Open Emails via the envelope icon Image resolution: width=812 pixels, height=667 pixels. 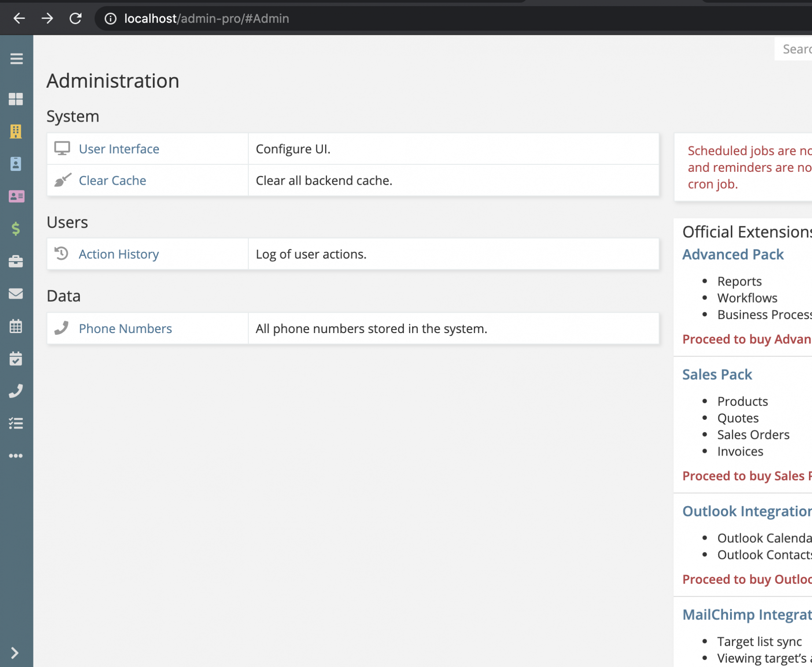(16, 293)
